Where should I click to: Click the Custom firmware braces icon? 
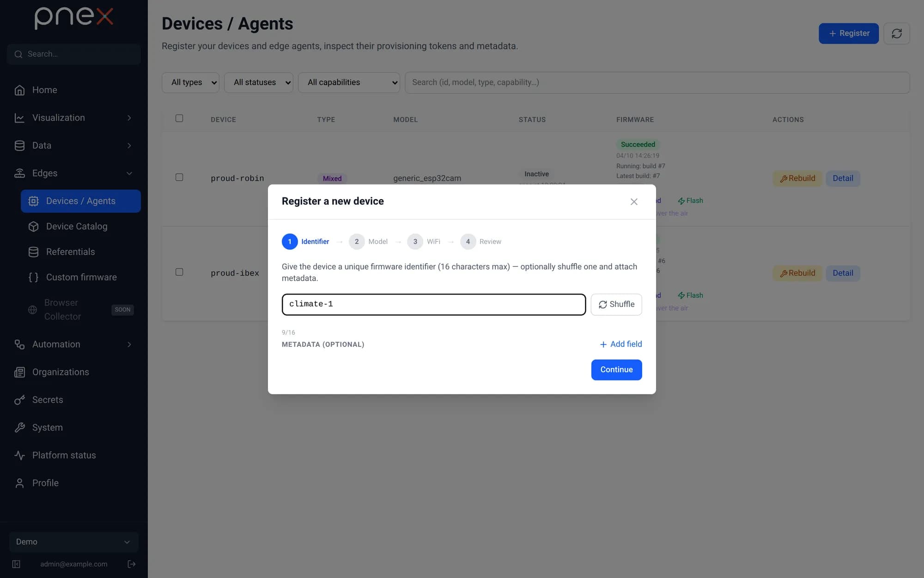[x=33, y=277]
